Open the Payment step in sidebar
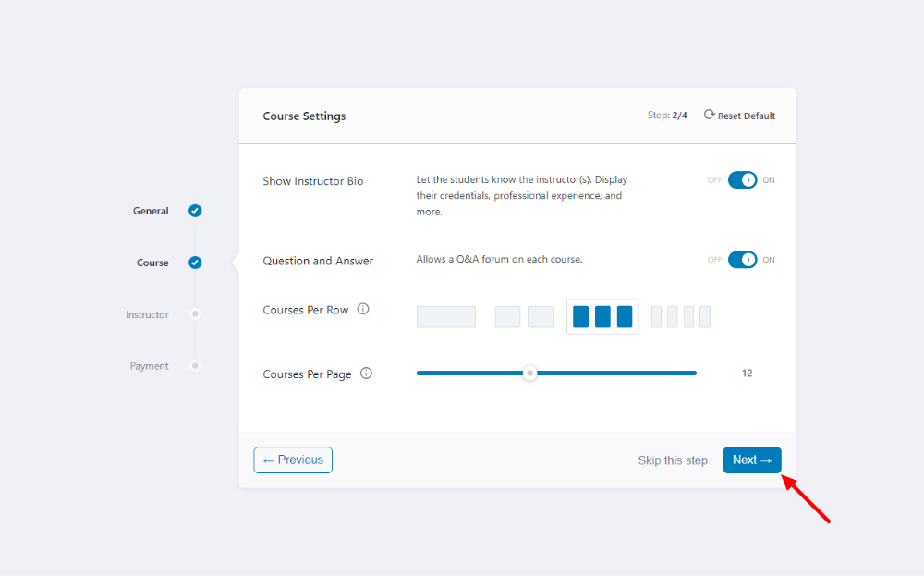Viewport: 924px width, 576px height. tap(149, 365)
